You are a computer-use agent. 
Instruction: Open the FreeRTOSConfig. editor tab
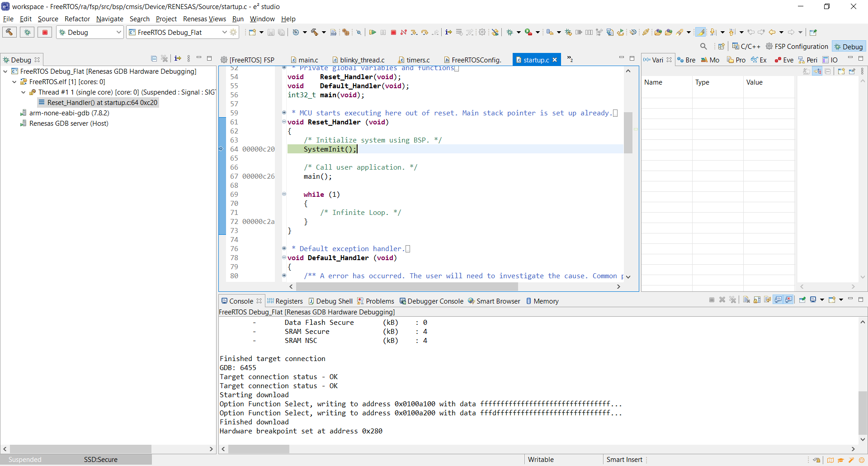click(x=473, y=60)
